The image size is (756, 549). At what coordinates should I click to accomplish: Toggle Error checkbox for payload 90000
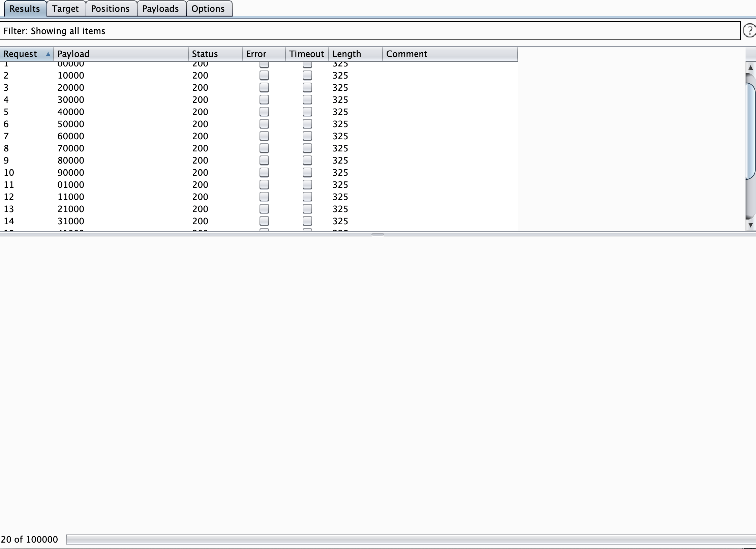[264, 172]
